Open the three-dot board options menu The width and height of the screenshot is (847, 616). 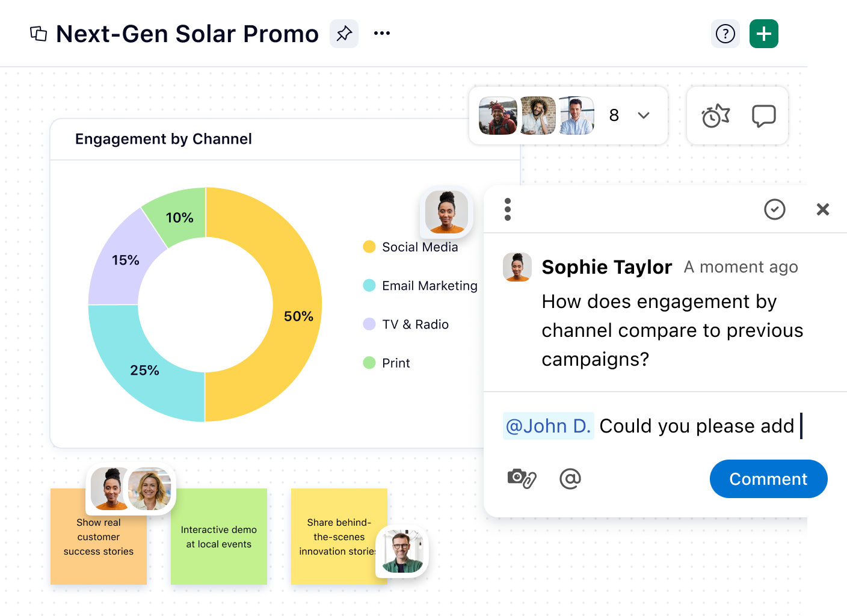(x=382, y=34)
